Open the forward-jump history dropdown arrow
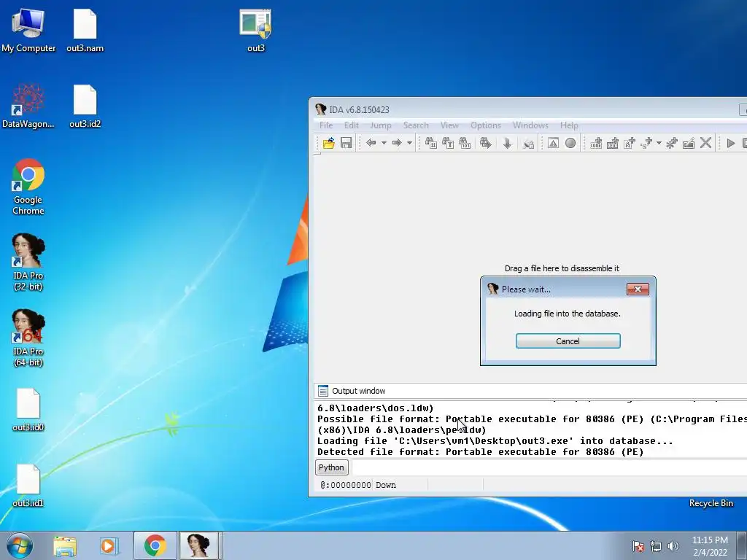This screenshot has height=560, width=747. [x=409, y=143]
